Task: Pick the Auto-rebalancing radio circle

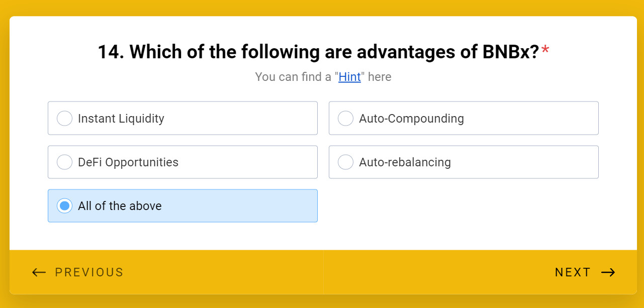Action: click(x=345, y=162)
